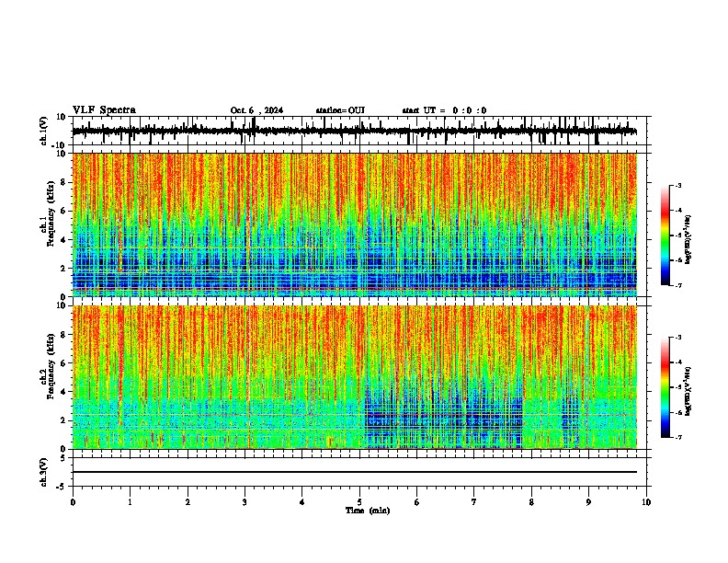Click the ch.1 colorbar's log(PSD) unit label
This screenshot has width=728, height=563.
[x=688, y=240]
